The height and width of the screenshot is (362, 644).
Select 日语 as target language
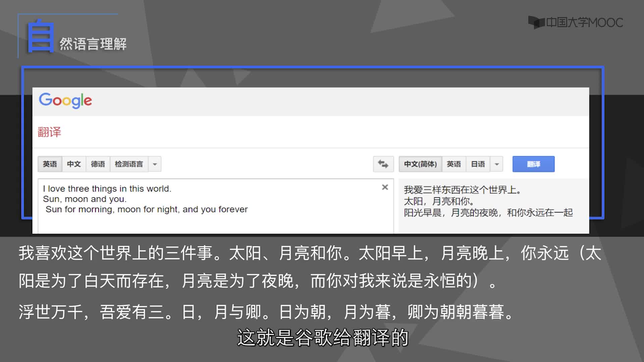[478, 164]
